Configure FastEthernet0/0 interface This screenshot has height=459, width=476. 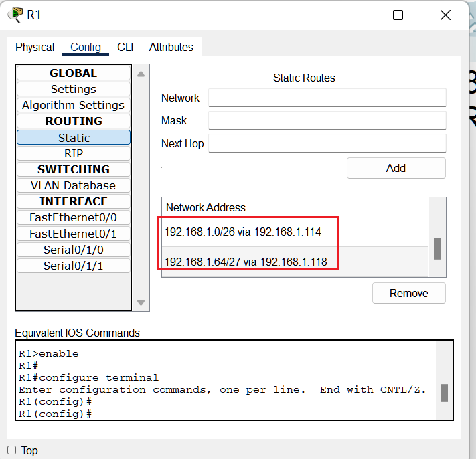tap(74, 218)
